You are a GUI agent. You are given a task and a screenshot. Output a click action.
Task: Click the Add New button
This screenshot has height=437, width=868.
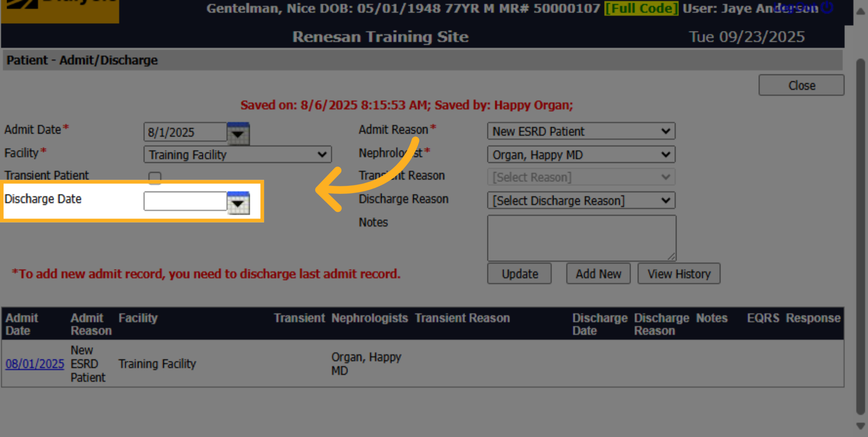598,274
